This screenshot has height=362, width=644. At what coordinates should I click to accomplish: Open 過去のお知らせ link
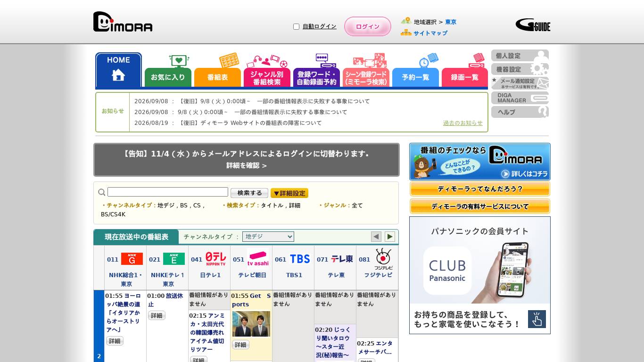point(463,123)
